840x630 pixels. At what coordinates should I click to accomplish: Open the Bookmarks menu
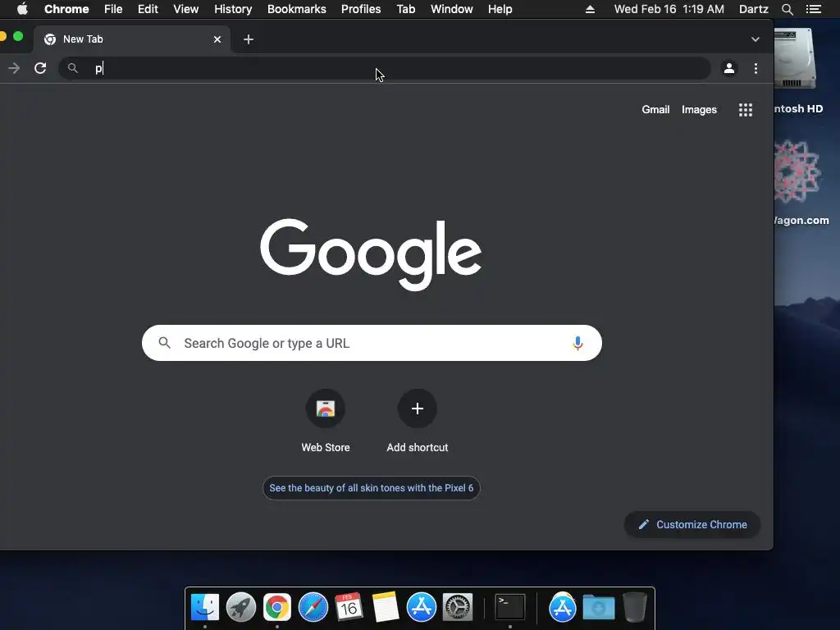297,9
